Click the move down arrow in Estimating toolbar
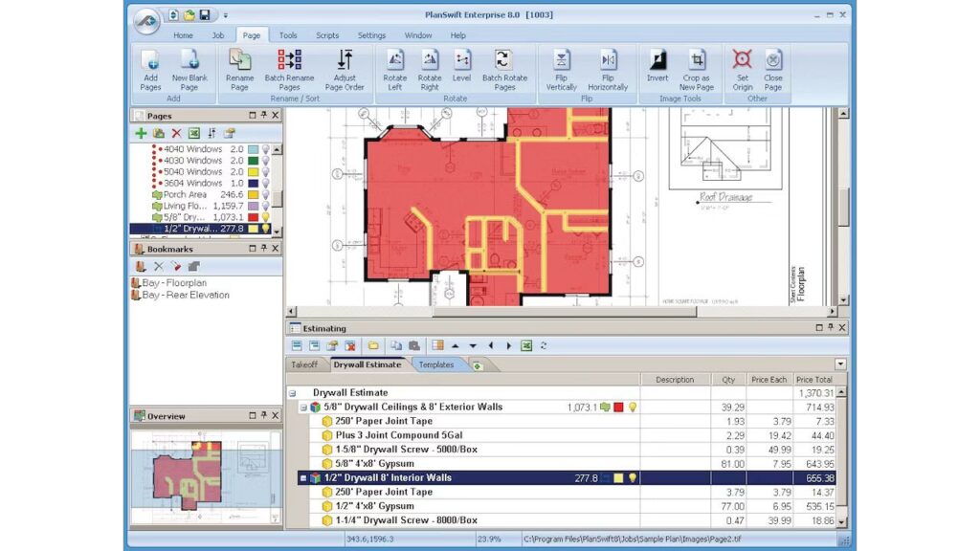Screen dimensions: 980x551 473,345
